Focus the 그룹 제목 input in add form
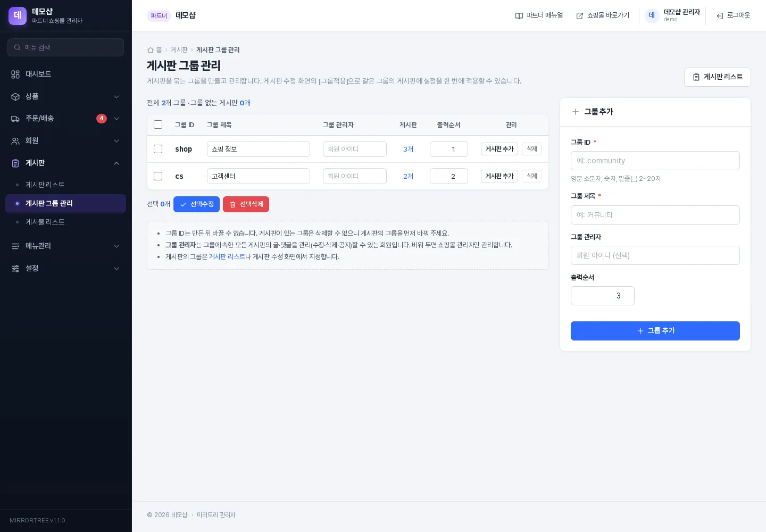 (655, 215)
